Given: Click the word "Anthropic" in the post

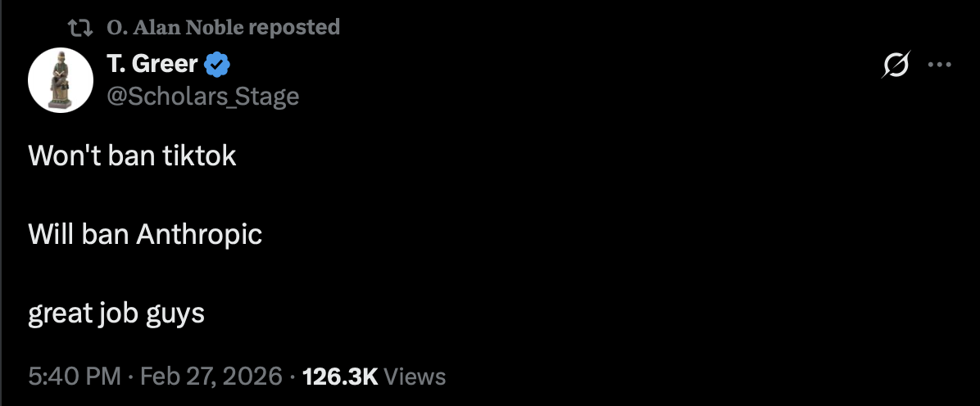Looking at the screenshot, I should 199,235.
